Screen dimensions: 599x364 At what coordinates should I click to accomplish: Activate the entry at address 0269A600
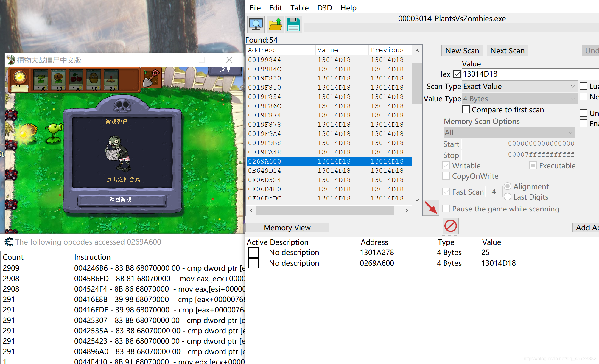tap(253, 263)
